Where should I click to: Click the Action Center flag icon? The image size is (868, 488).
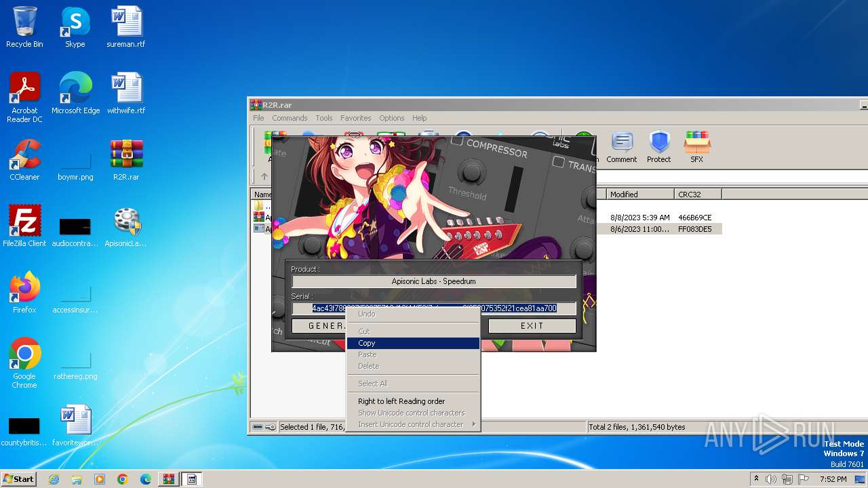tap(803, 479)
